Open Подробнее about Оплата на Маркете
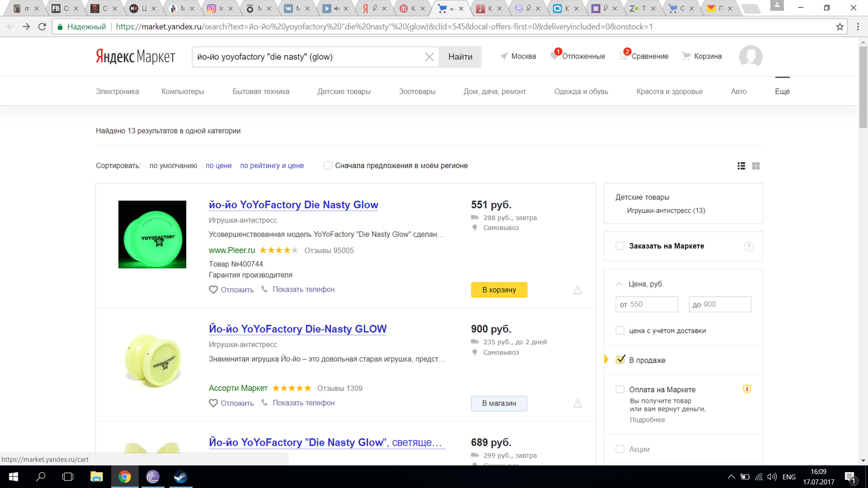 coord(647,420)
